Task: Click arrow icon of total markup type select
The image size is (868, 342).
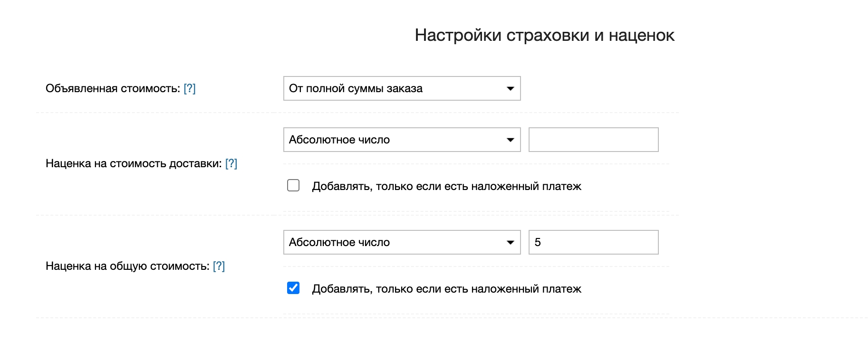Action: point(510,243)
